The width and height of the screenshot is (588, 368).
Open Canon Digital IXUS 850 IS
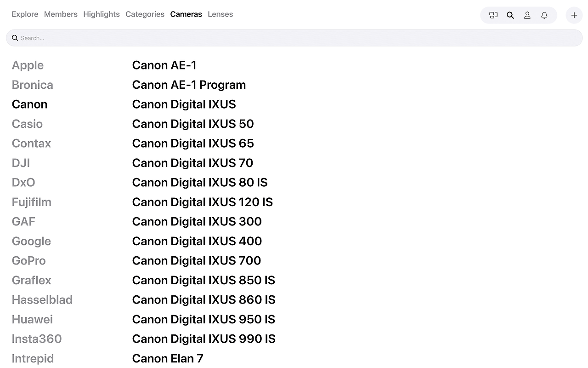pyautogui.click(x=204, y=280)
